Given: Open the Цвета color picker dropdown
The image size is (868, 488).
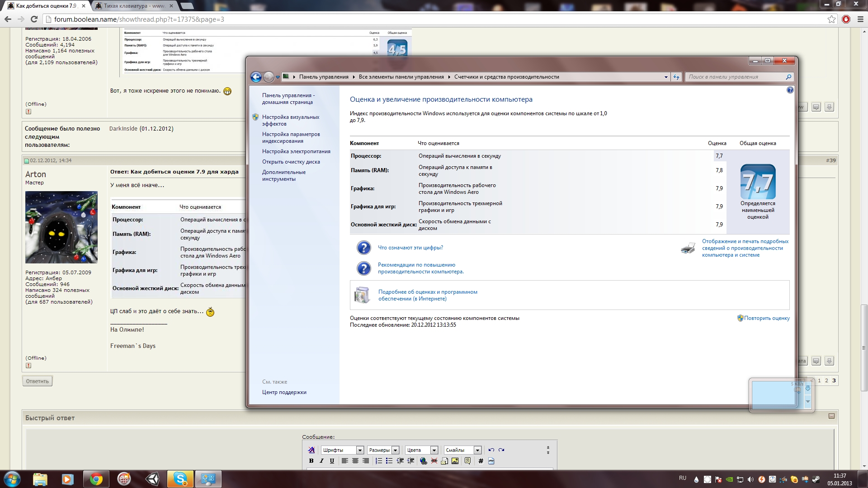Looking at the screenshot, I should [x=434, y=450].
